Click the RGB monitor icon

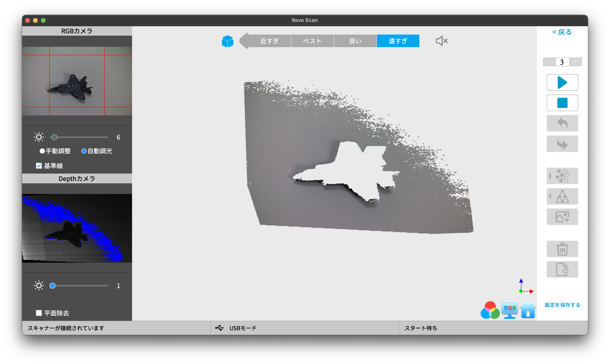510,310
